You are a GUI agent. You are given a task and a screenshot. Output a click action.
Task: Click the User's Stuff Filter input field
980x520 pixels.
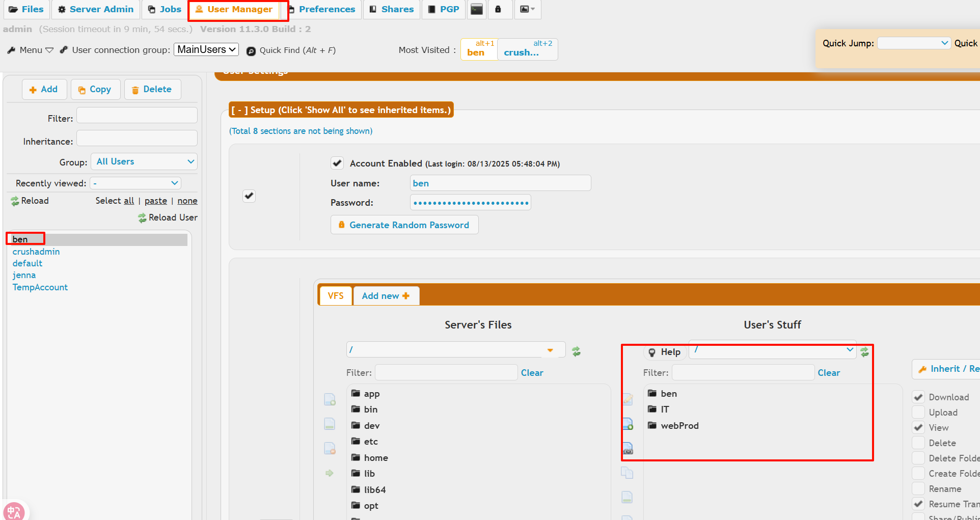pyautogui.click(x=743, y=372)
